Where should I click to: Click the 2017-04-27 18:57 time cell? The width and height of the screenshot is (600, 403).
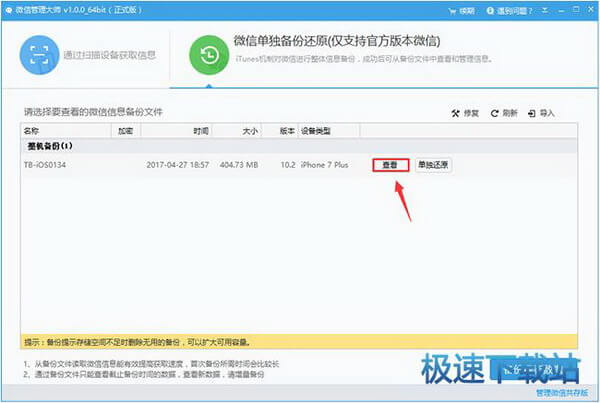point(178,165)
